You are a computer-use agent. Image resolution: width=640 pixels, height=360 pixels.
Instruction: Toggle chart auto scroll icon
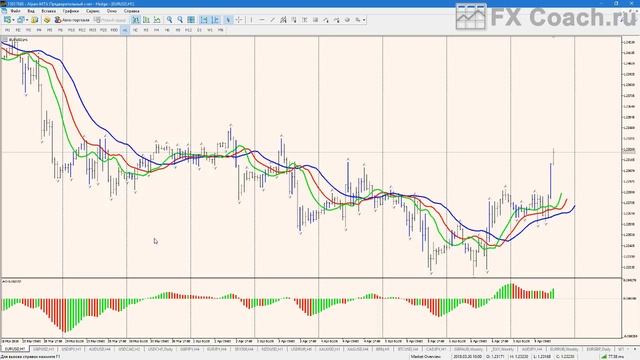point(204,20)
